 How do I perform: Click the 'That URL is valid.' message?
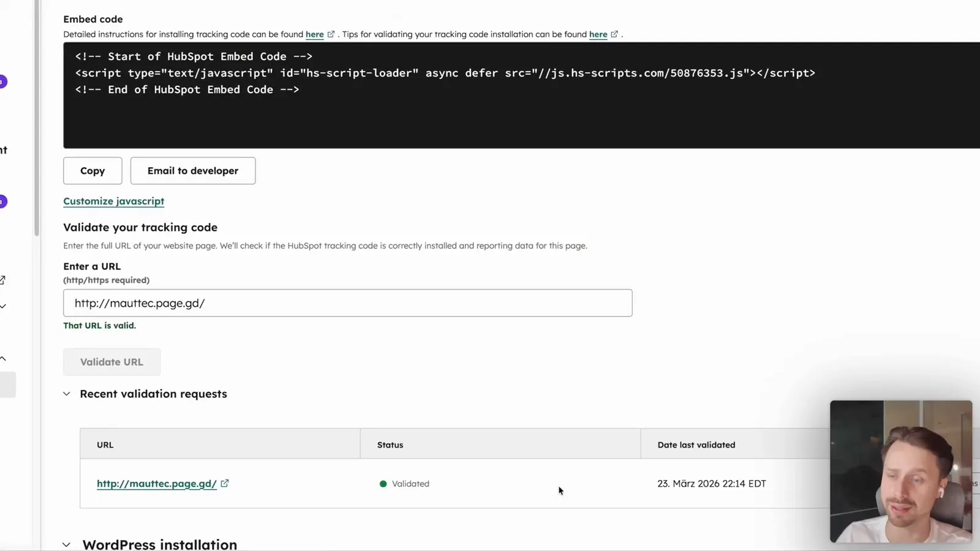[100, 326]
